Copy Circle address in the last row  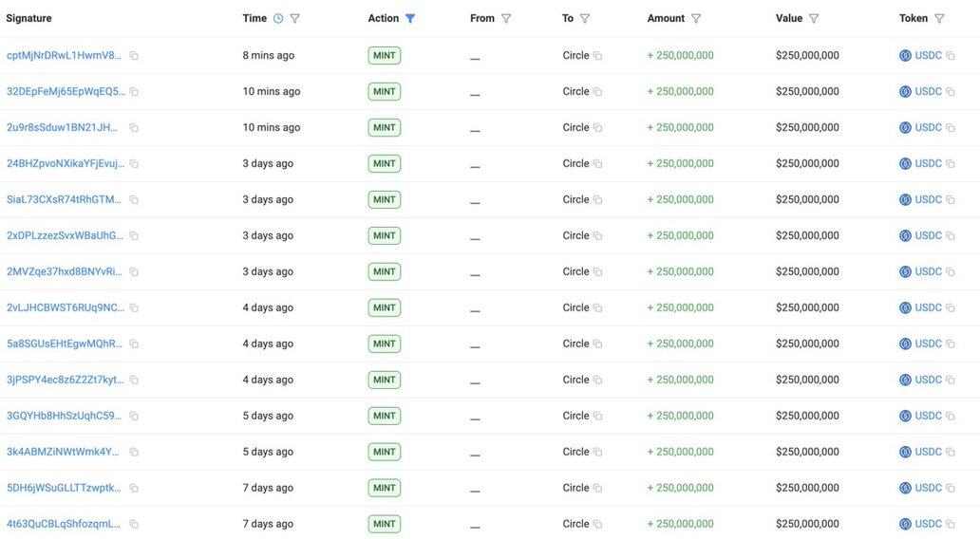[597, 524]
